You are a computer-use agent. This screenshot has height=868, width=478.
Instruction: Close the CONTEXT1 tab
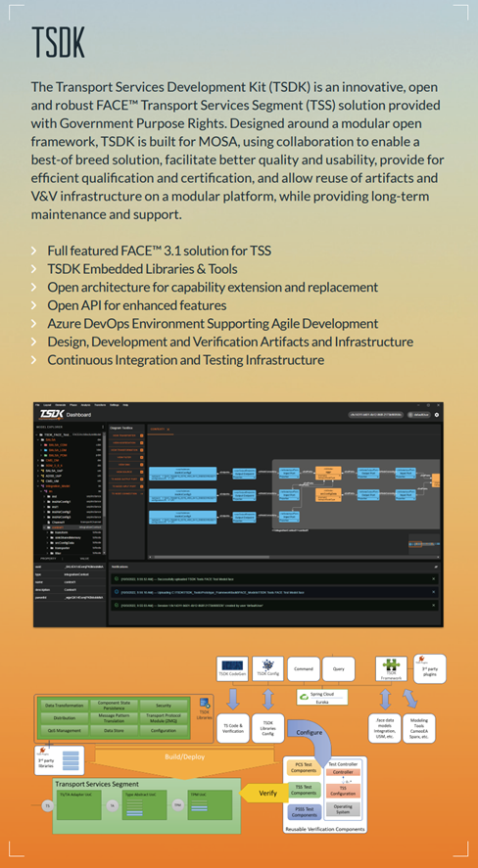(x=167, y=429)
